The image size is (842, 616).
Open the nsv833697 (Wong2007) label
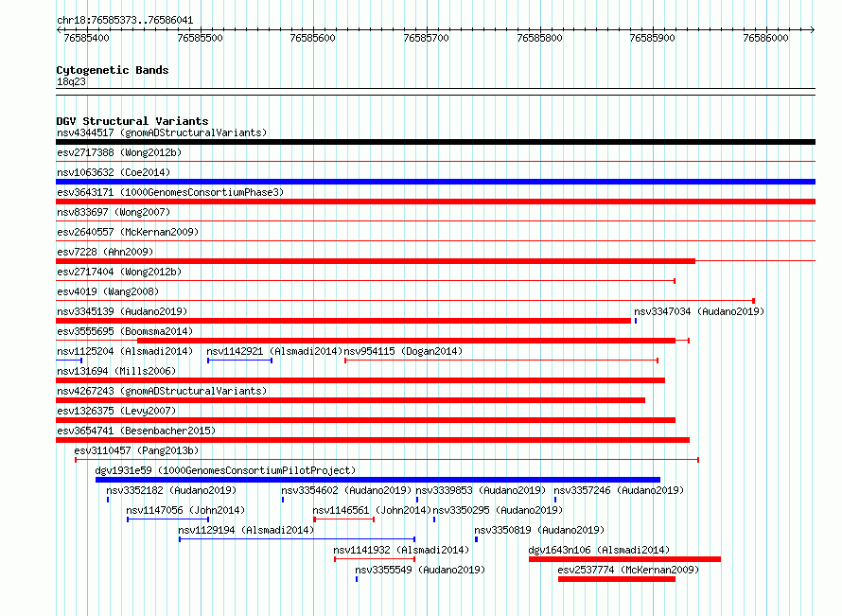(114, 212)
